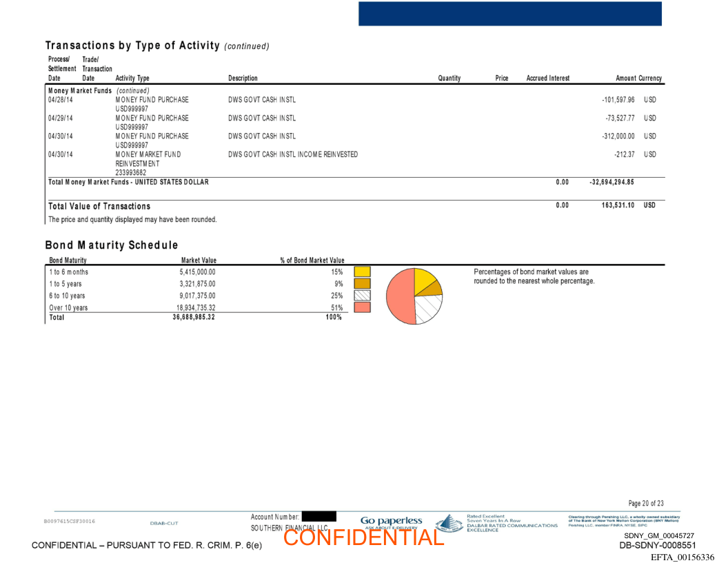The image size is (728, 574).
Task: Select the yellow 1 to 6 months swatch
Action: pyautogui.click(x=362, y=271)
